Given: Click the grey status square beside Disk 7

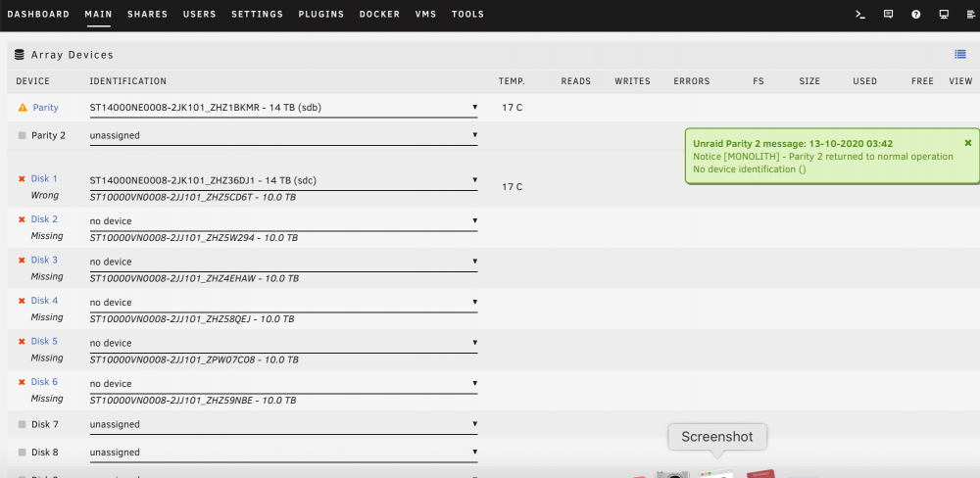Looking at the screenshot, I should (x=22, y=424).
